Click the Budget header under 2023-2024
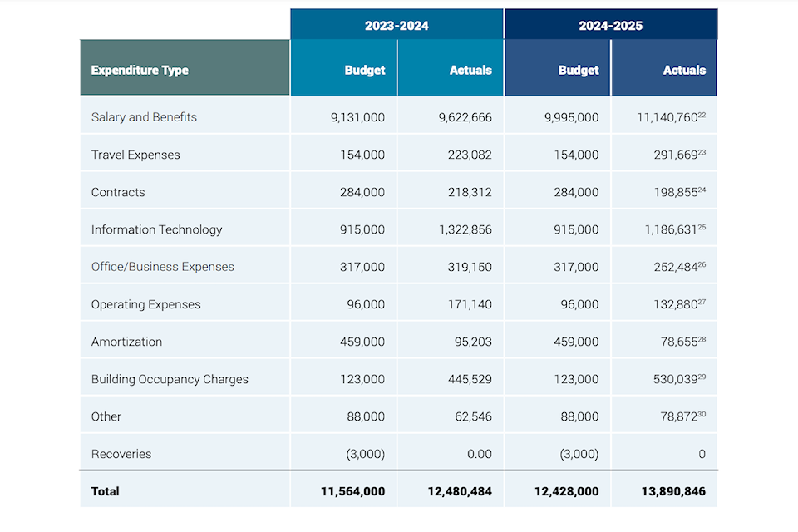The image size is (798, 532). tap(365, 71)
